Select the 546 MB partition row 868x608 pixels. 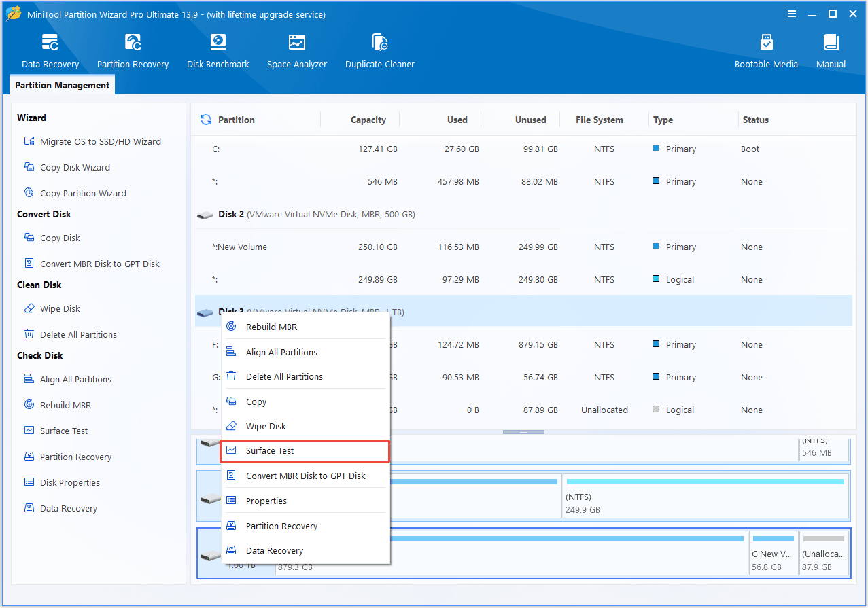[x=523, y=181]
